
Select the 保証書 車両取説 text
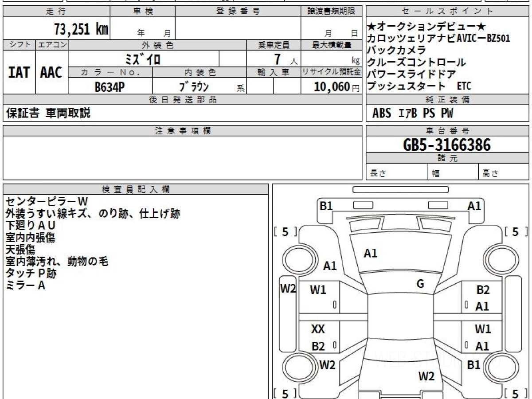point(48,113)
